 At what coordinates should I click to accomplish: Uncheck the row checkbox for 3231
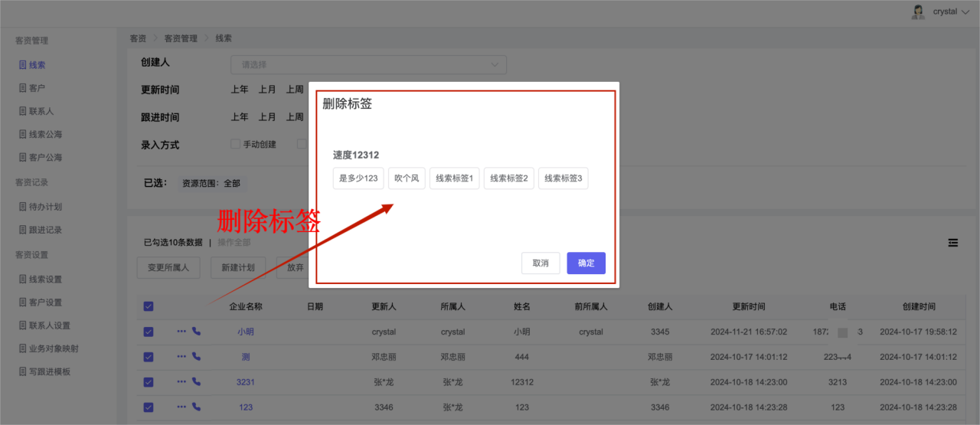tap(149, 382)
